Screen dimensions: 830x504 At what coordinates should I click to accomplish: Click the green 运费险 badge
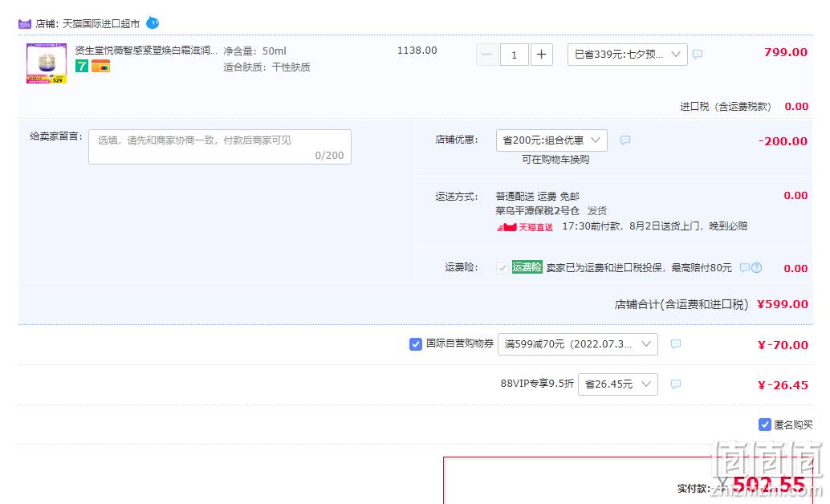coord(527,267)
